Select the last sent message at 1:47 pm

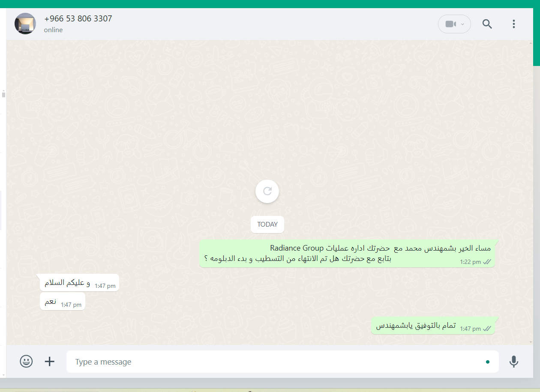433,326
